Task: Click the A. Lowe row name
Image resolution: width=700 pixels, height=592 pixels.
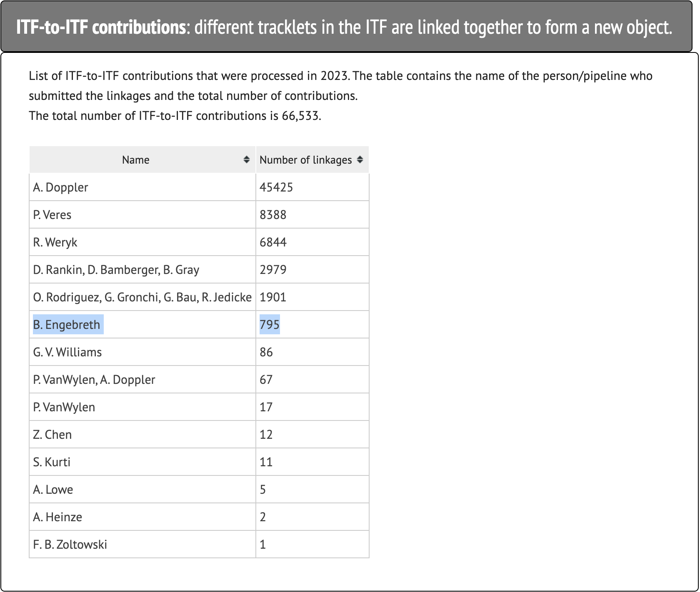Action: [x=53, y=490]
